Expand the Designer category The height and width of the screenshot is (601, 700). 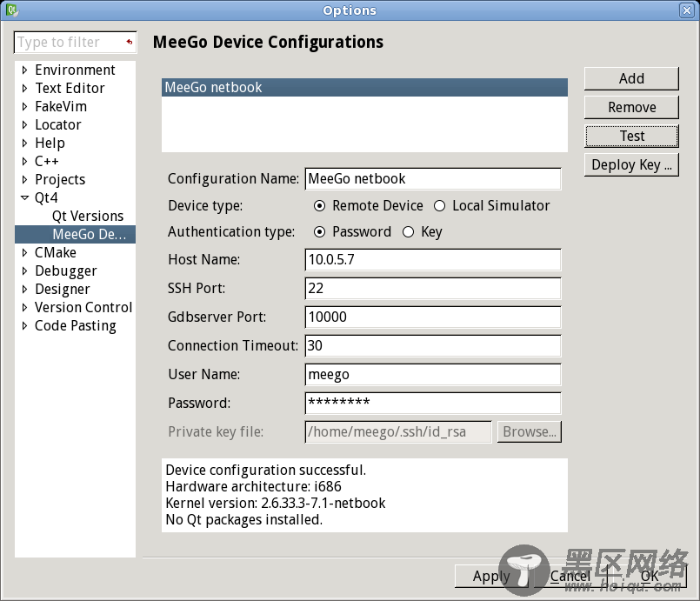point(24,290)
